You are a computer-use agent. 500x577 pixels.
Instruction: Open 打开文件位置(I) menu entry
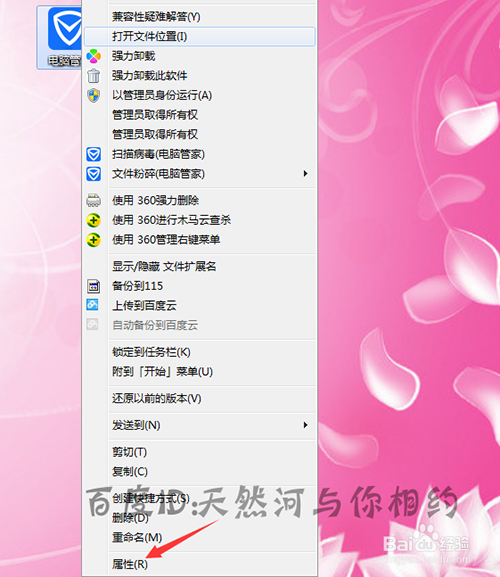(200, 36)
